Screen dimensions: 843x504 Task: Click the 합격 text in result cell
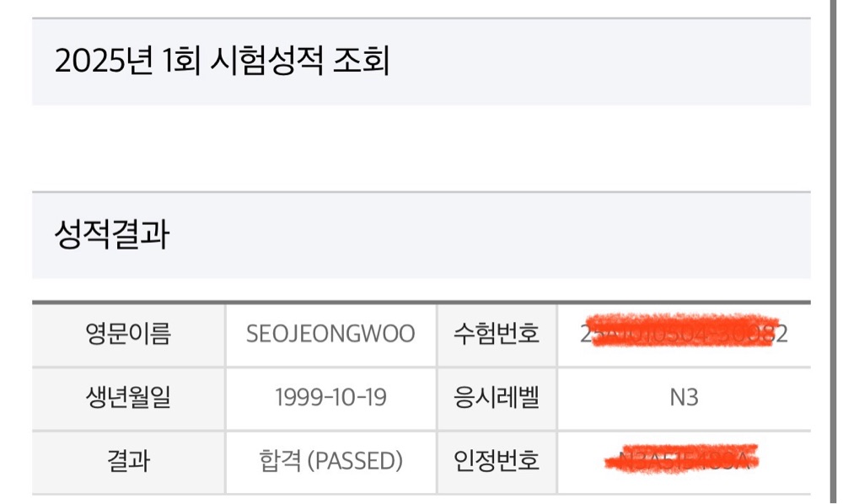(x=280, y=461)
